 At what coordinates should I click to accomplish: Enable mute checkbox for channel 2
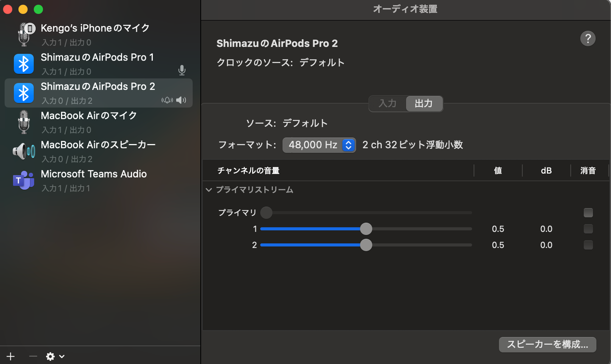pyautogui.click(x=588, y=245)
